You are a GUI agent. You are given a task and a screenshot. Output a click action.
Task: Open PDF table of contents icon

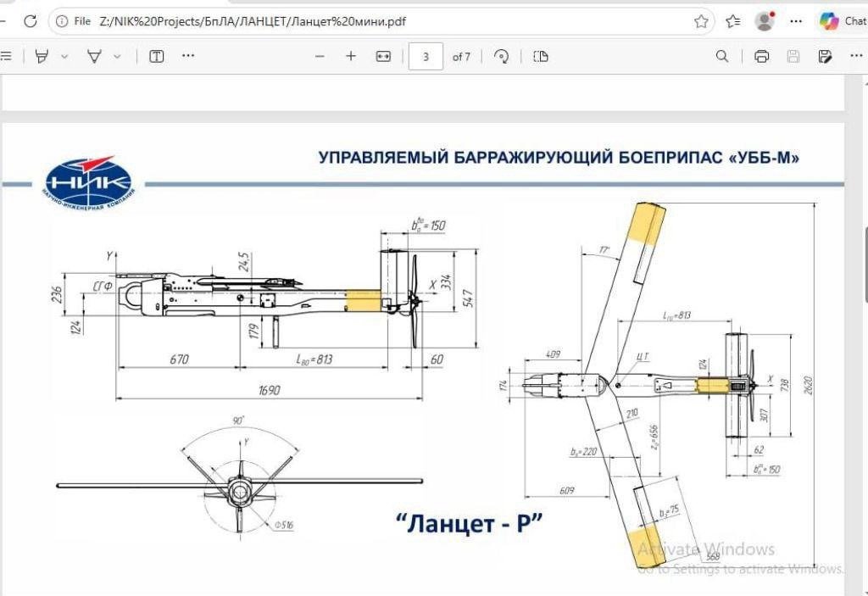pos(6,56)
